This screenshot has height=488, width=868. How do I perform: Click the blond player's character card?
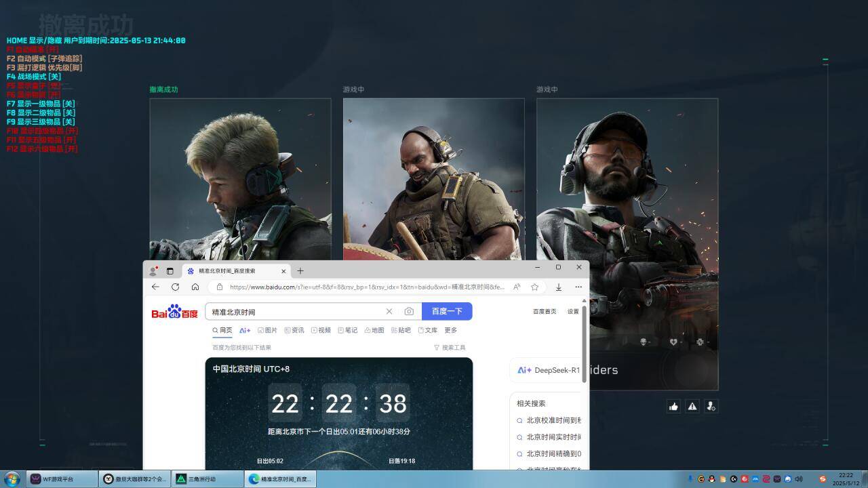[241, 179]
